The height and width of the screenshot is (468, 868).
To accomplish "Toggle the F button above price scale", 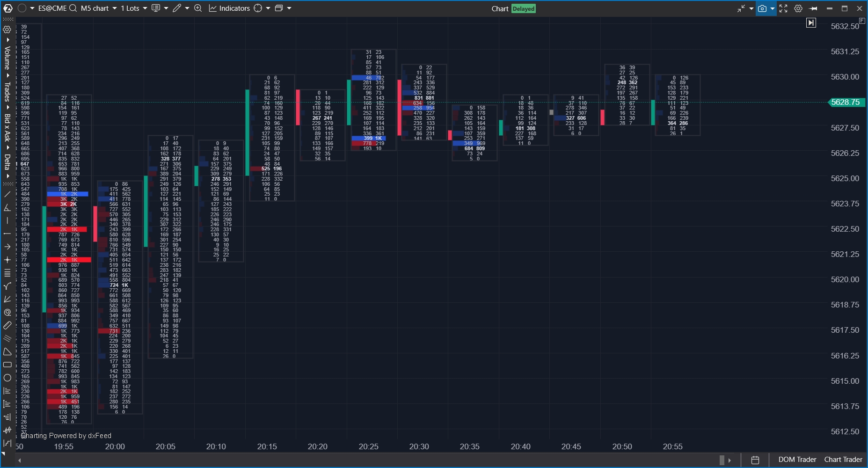I will [862, 21].
